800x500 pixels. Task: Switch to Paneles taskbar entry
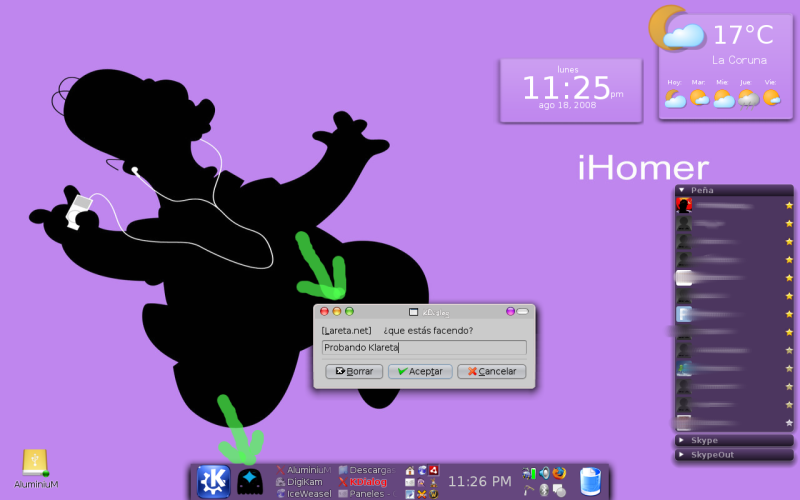click(x=367, y=493)
